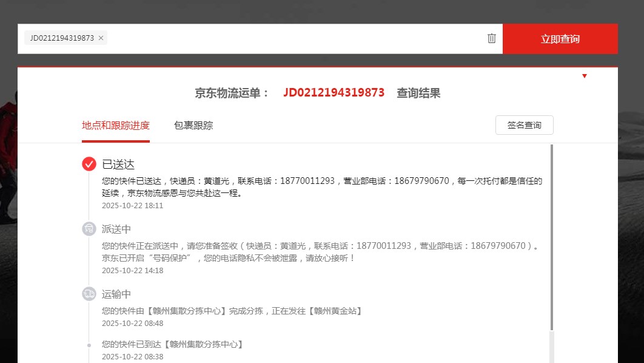Remove the JD0212194319873 tag with its × icon
The image size is (644, 363).
pos(101,38)
